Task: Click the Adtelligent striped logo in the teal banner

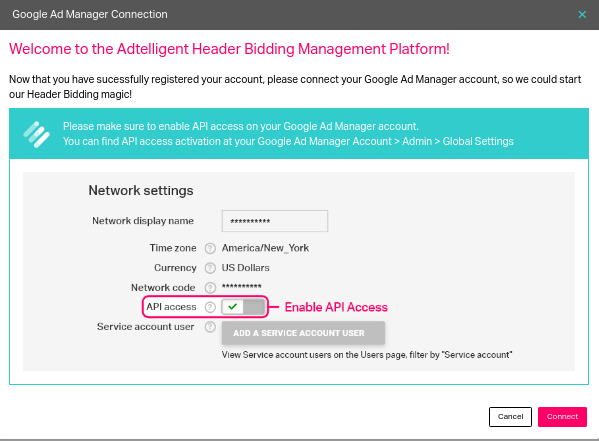Action: coord(36,134)
